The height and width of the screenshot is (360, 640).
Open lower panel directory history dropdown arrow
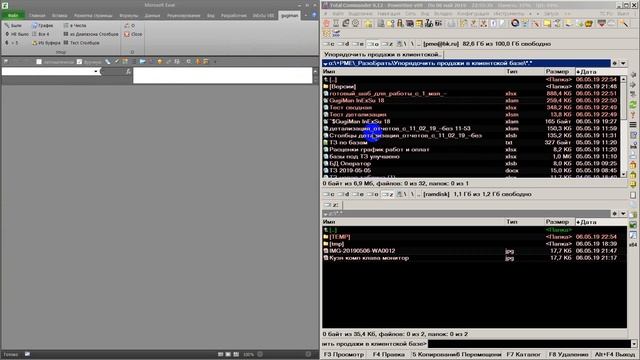623,213
